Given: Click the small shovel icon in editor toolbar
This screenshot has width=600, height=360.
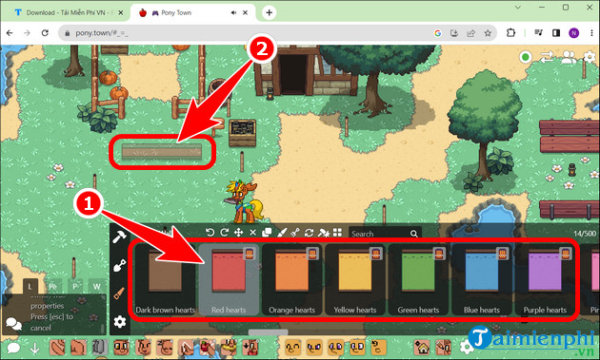Looking at the screenshot, I should 295,233.
